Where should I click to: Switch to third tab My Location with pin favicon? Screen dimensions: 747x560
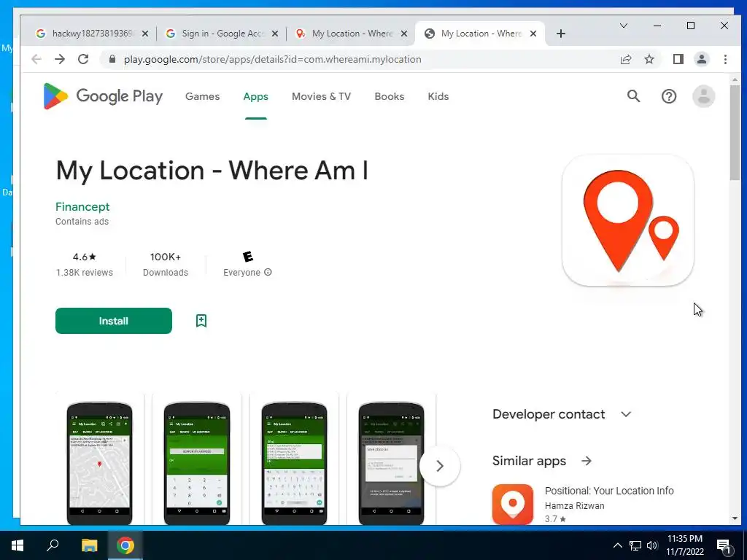pos(352,34)
